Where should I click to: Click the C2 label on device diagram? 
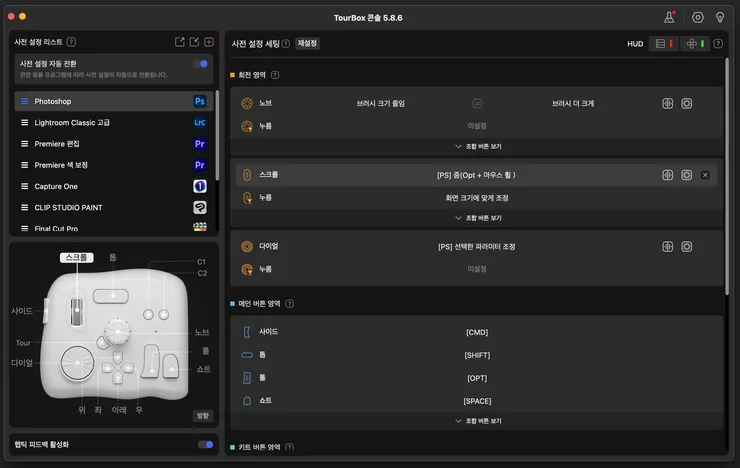(202, 273)
